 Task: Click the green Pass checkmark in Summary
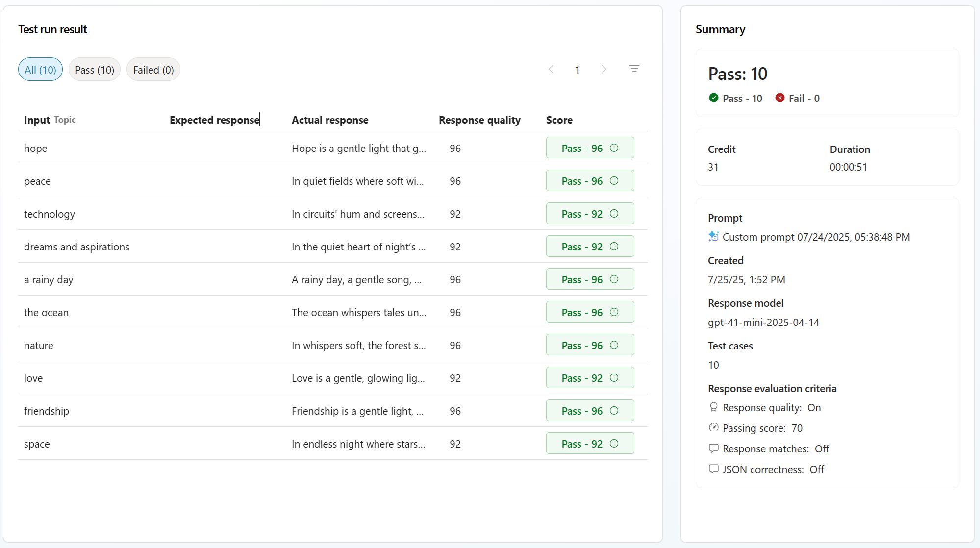click(713, 98)
